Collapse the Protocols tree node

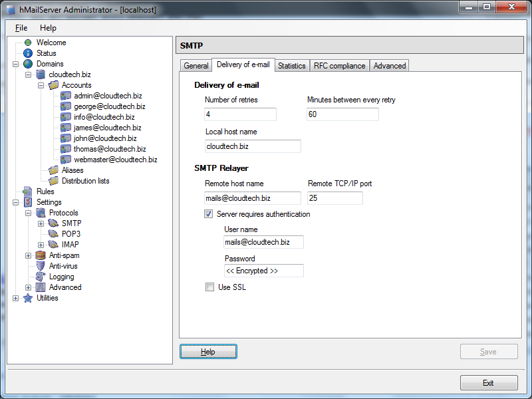tap(28, 213)
